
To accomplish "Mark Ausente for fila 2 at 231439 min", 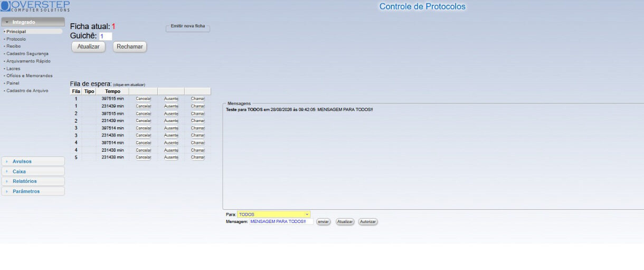I will 171,121.
